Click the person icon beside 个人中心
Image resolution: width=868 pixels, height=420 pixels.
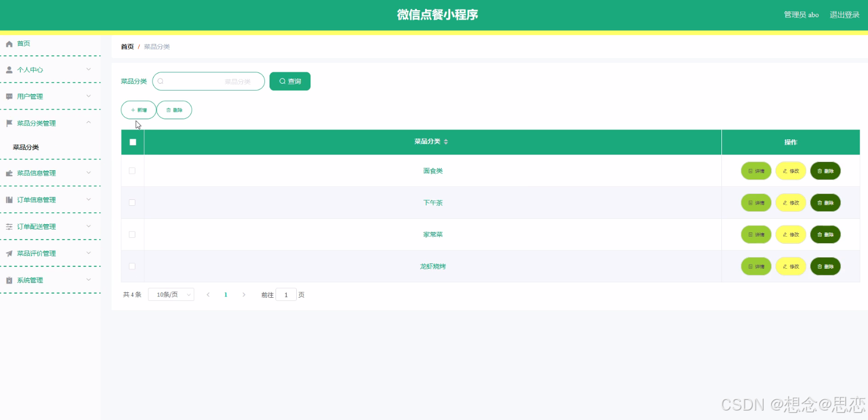point(9,70)
